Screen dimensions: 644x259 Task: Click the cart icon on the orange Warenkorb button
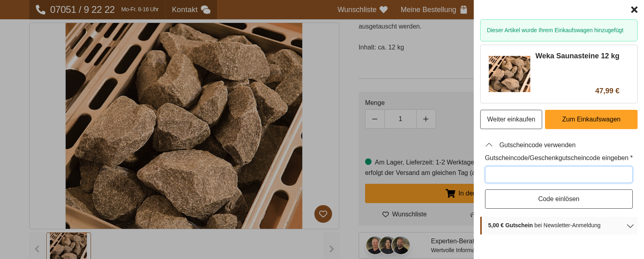[x=450, y=193]
